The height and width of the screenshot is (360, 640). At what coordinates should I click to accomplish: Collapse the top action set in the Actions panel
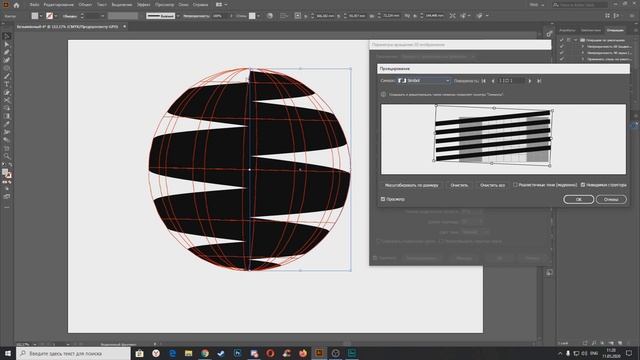(x=576, y=40)
